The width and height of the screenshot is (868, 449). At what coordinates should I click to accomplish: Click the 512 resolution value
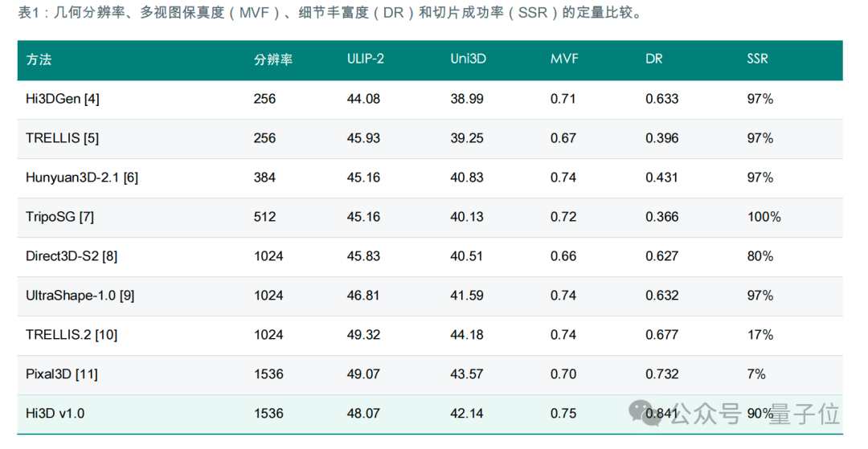pos(264,217)
